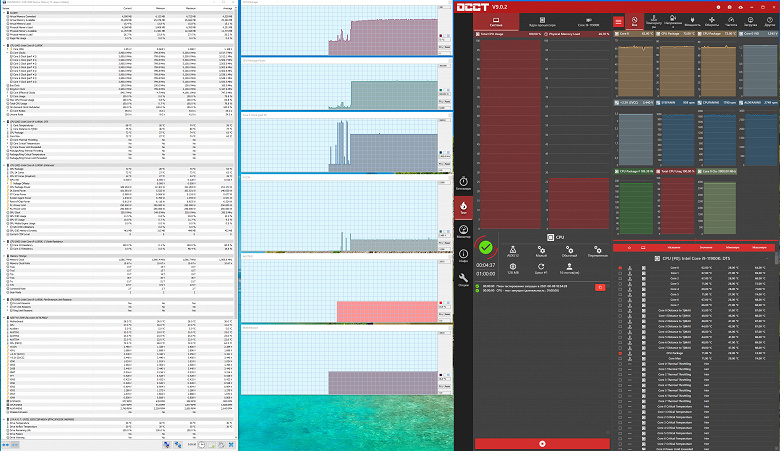The image size is (780, 451).
Task: Open the Info sidebar icon
Action: 463,256
